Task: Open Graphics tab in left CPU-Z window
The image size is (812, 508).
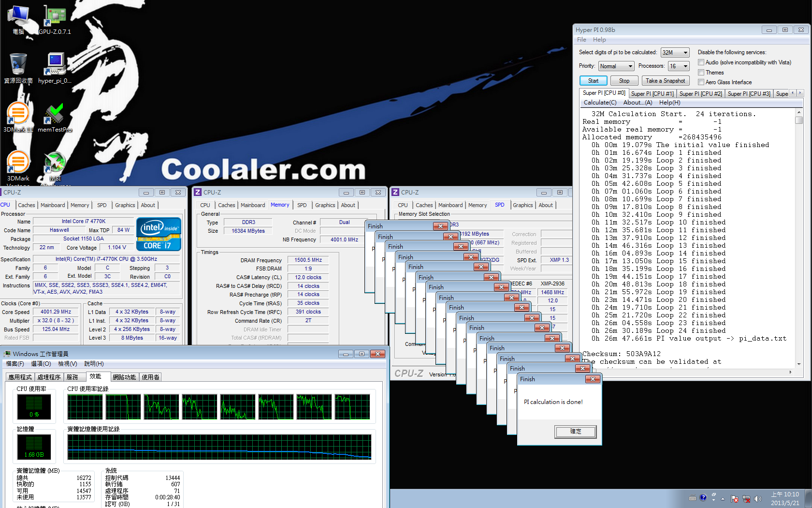Action: (125, 205)
